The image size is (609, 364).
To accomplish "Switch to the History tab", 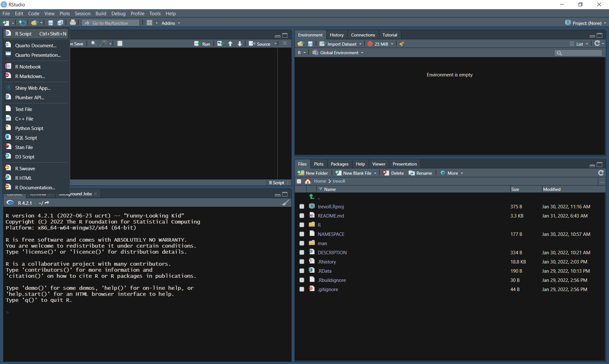I will click(336, 35).
